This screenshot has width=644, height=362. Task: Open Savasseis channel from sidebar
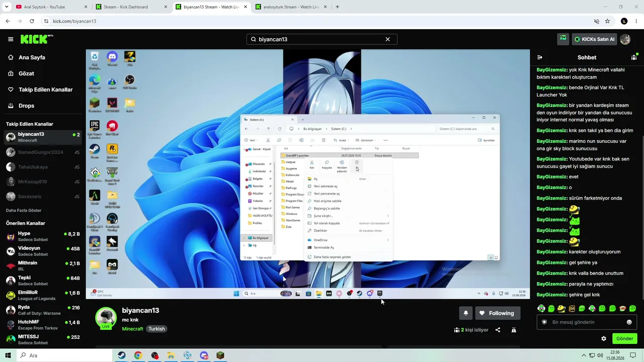[x=43, y=196]
